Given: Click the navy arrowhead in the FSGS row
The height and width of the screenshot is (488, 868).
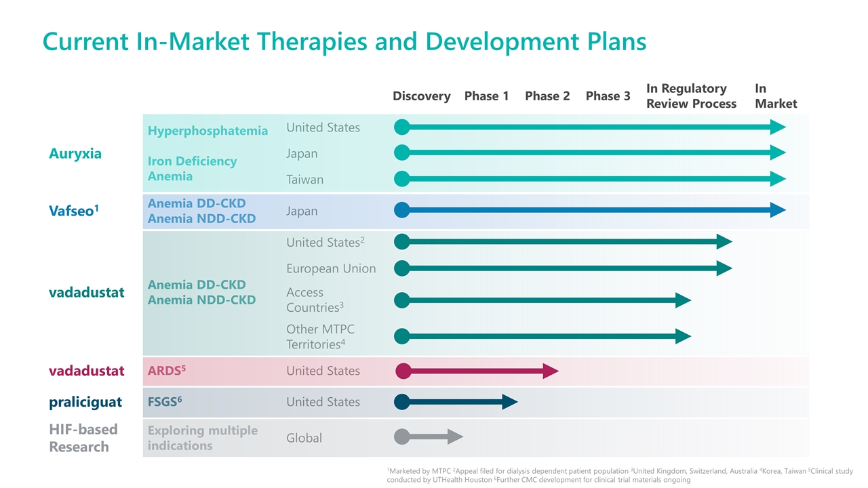Looking at the screenshot, I should [x=509, y=402].
